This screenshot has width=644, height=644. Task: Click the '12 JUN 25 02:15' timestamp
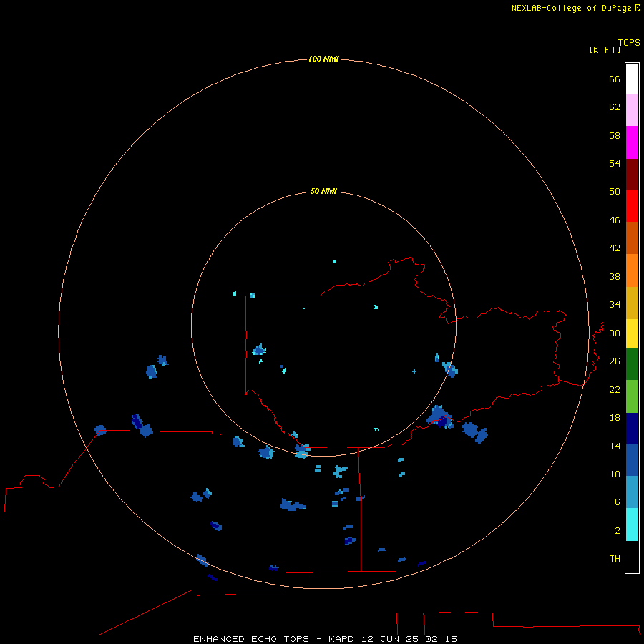(x=409, y=639)
